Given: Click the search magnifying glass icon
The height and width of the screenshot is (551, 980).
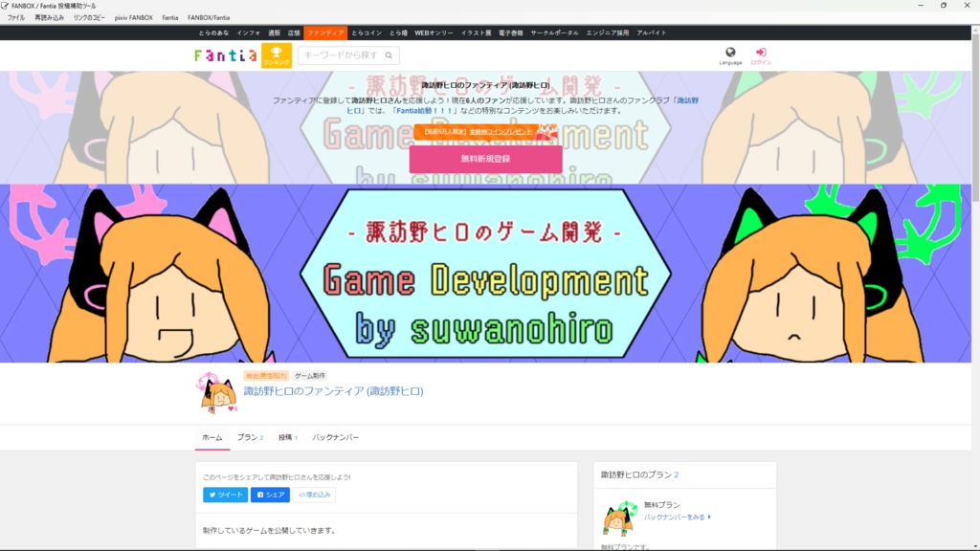Looking at the screenshot, I should (387, 55).
